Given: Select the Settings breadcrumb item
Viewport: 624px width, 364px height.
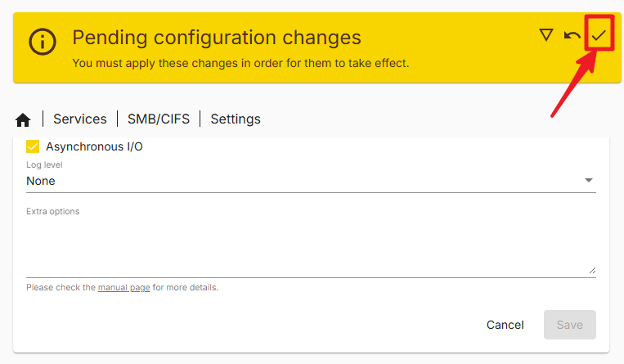Looking at the screenshot, I should click(x=236, y=119).
